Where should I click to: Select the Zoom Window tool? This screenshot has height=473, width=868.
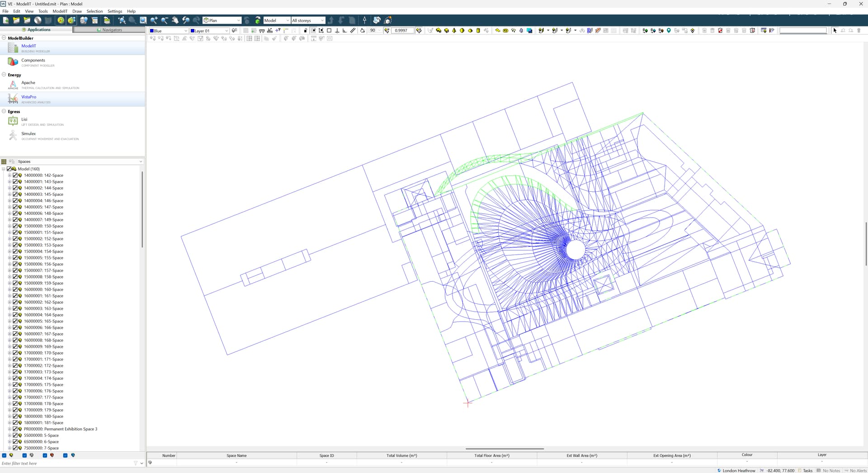point(143,20)
